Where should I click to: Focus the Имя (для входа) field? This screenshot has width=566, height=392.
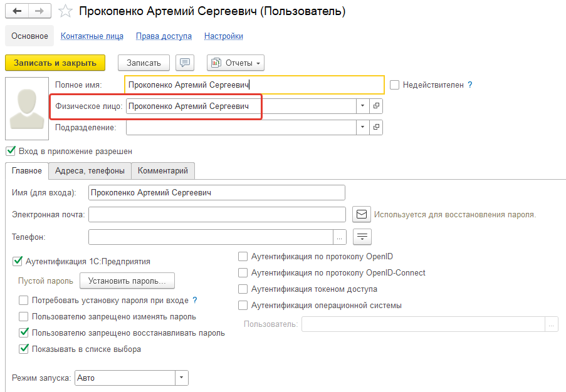click(217, 193)
